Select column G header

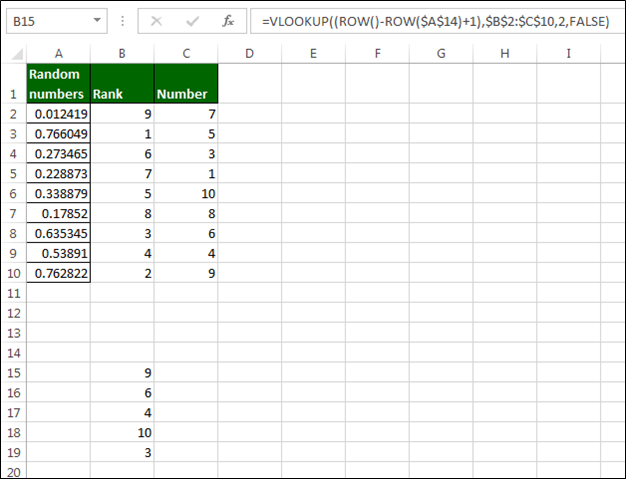click(x=441, y=53)
